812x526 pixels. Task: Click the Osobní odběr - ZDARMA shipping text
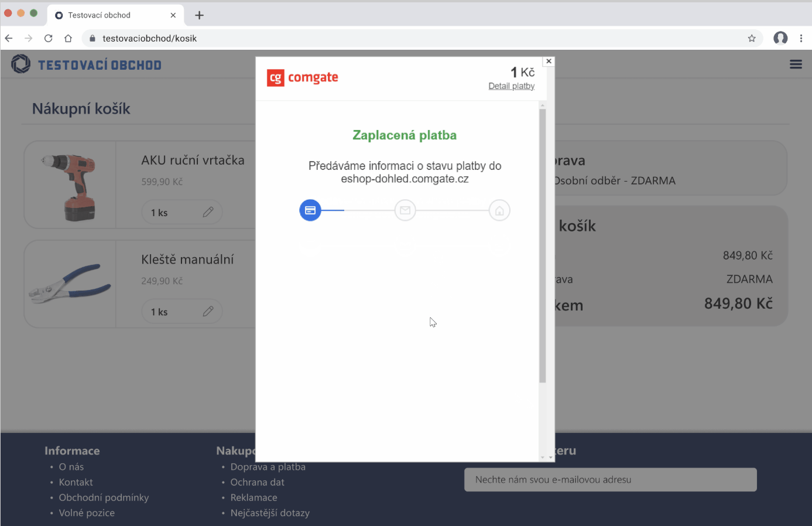(615, 181)
